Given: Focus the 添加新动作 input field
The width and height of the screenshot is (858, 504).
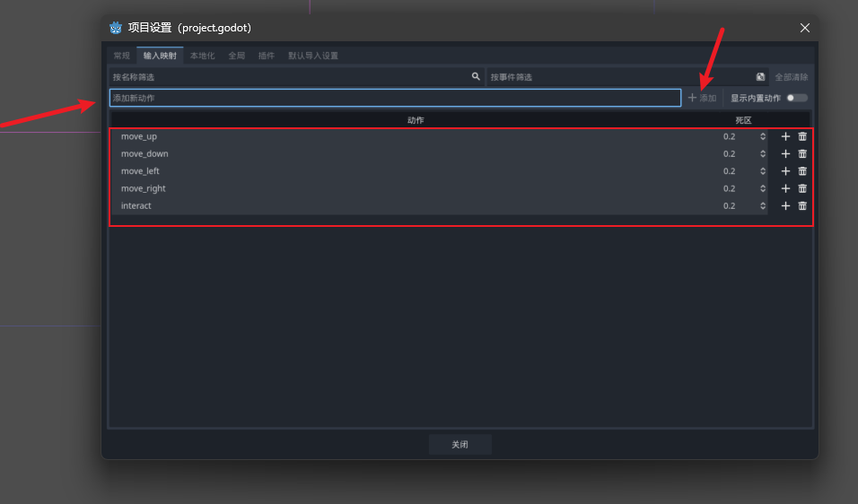Looking at the screenshot, I should [x=395, y=98].
